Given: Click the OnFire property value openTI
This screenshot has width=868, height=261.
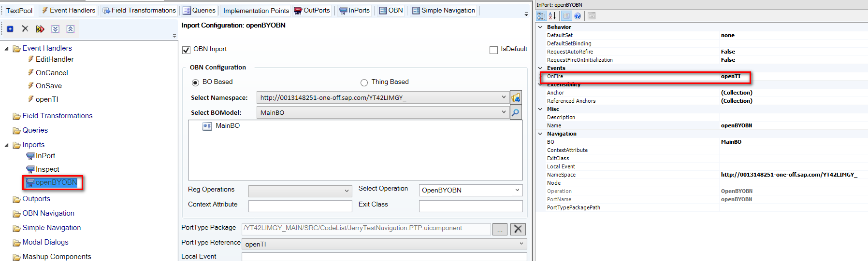Looking at the screenshot, I should pyautogui.click(x=731, y=76).
